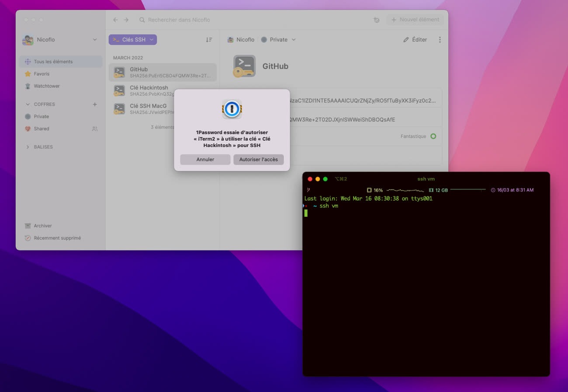Click the Watchtower sidebar icon
Image resolution: width=568 pixels, height=392 pixels.
coord(28,86)
